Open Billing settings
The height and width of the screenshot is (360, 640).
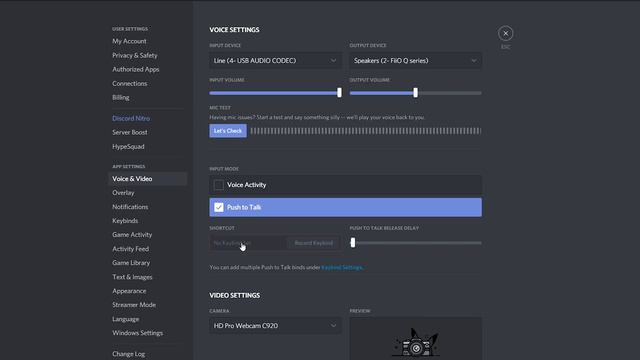121,97
